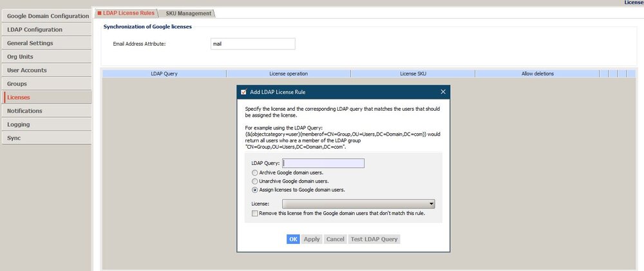Click the red square icon on LDAP License Rules tab
The width and height of the screenshot is (644, 271).
pos(99,13)
